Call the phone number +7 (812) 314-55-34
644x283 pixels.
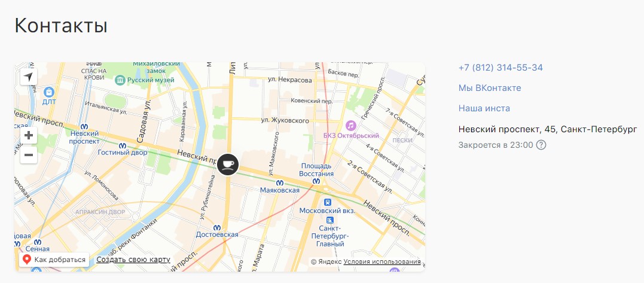(500, 68)
